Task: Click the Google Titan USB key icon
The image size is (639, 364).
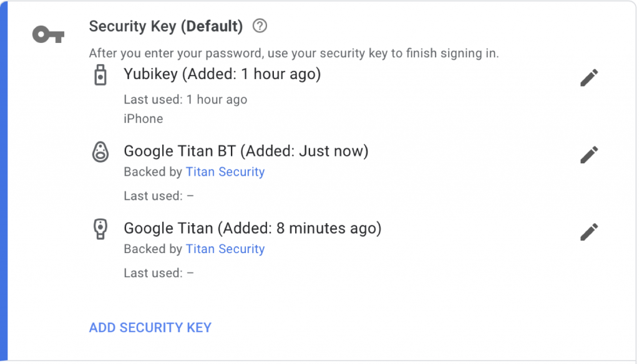Action: click(x=100, y=230)
